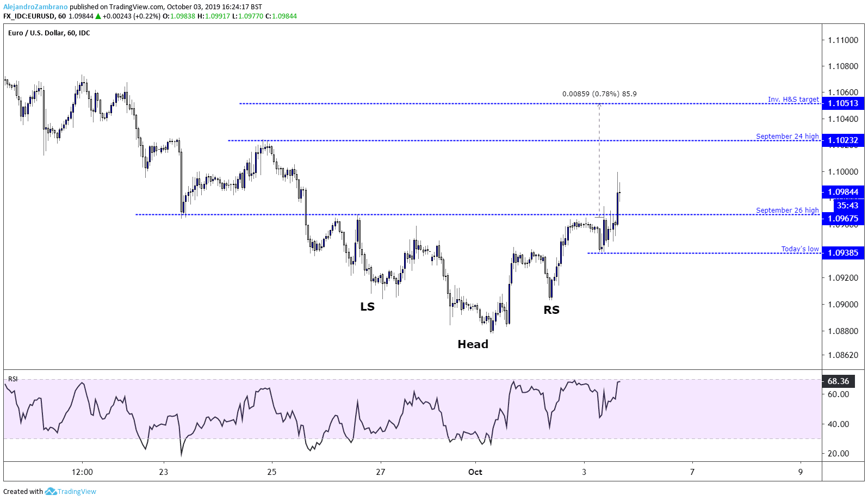868x501 pixels.
Task: Click the Head annotation text
Action: point(473,344)
